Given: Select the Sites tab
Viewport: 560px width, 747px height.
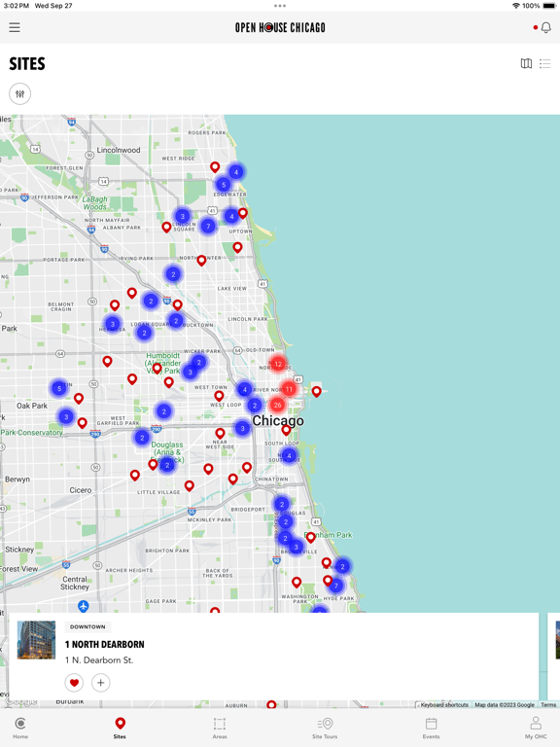Looking at the screenshot, I should click(120, 728).
